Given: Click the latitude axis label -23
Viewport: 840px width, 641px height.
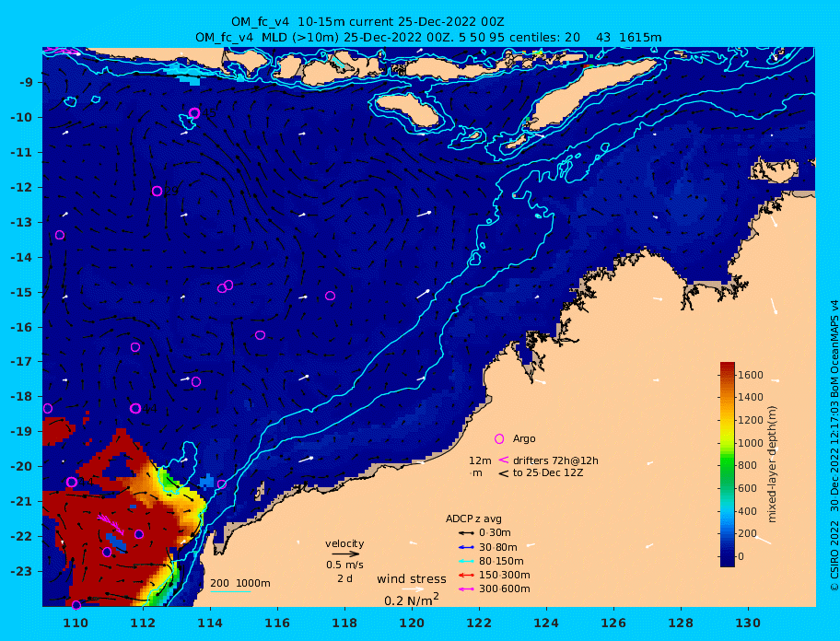Looking at the screenshot, I should [x=21, y=571].
